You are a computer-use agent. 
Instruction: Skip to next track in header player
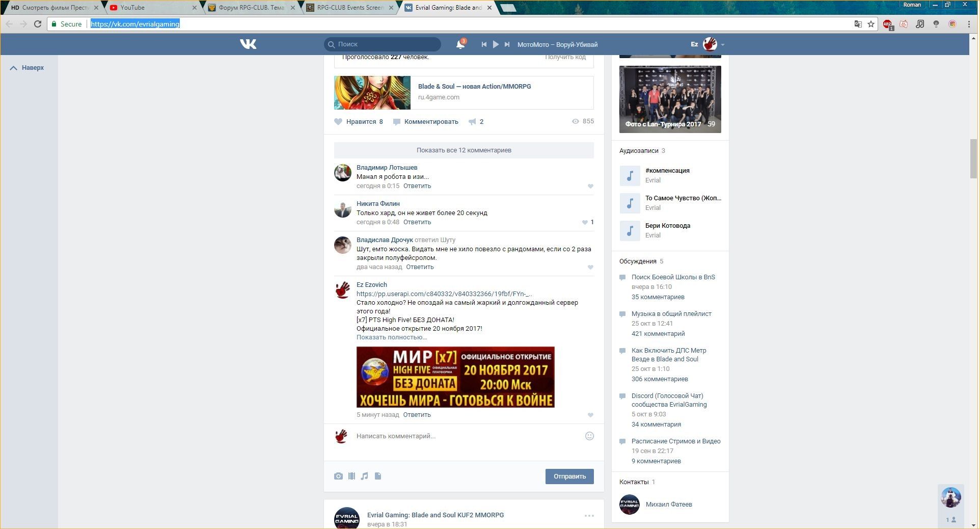point(507,44)
